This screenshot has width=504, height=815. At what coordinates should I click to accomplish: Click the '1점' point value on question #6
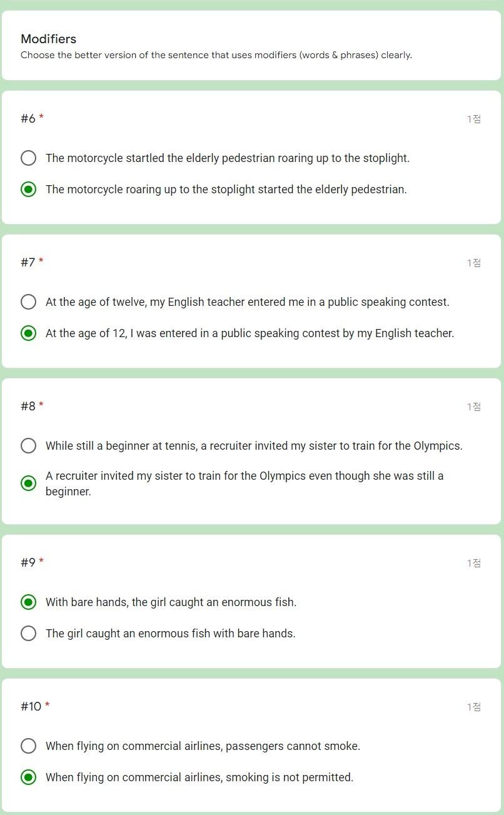pyautogui.click(x=474, y=119)
